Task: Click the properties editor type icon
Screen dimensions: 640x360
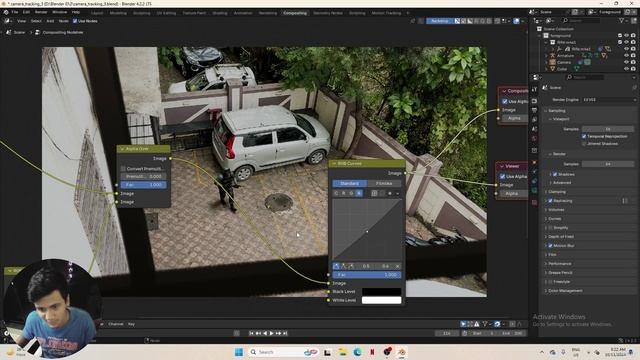Action: 536,77
